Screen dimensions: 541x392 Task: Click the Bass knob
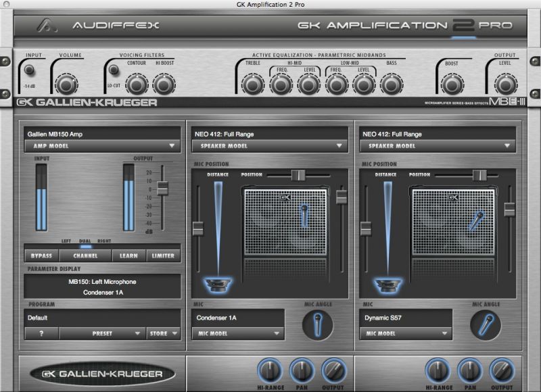coord(392,84)
